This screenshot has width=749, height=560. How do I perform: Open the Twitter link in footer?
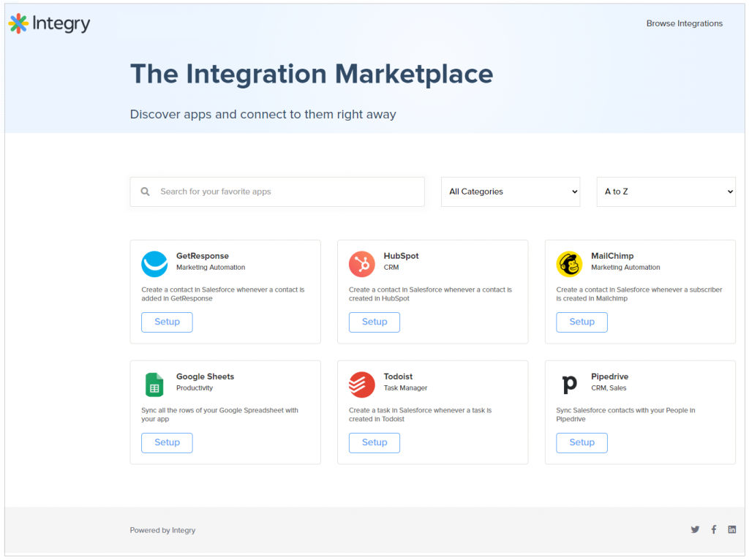pos(695,529)
